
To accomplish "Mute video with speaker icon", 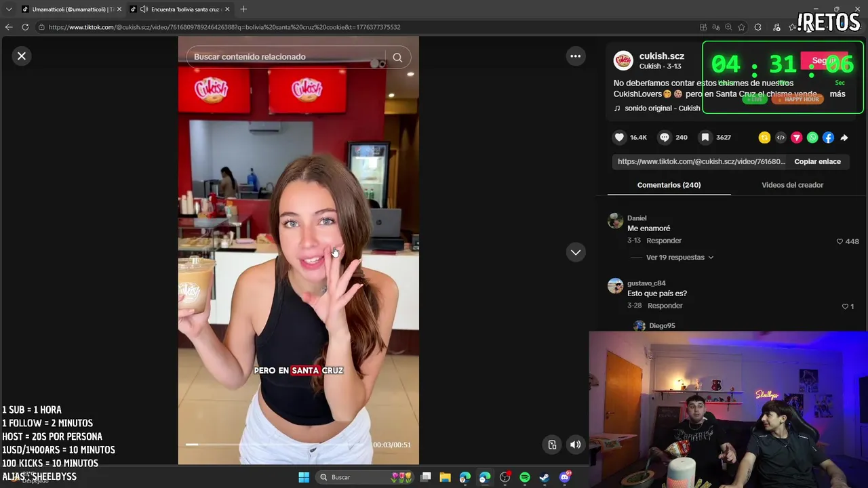I will (x=575, y=445).
